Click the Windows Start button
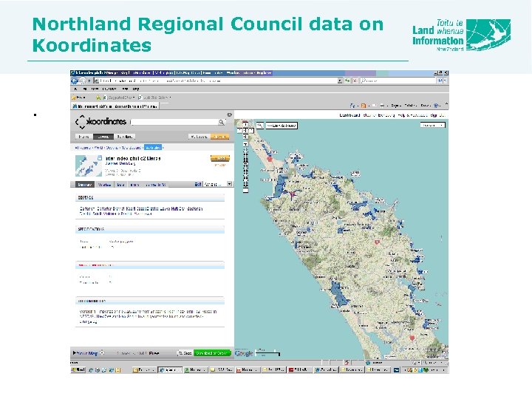 click(78, 370)
